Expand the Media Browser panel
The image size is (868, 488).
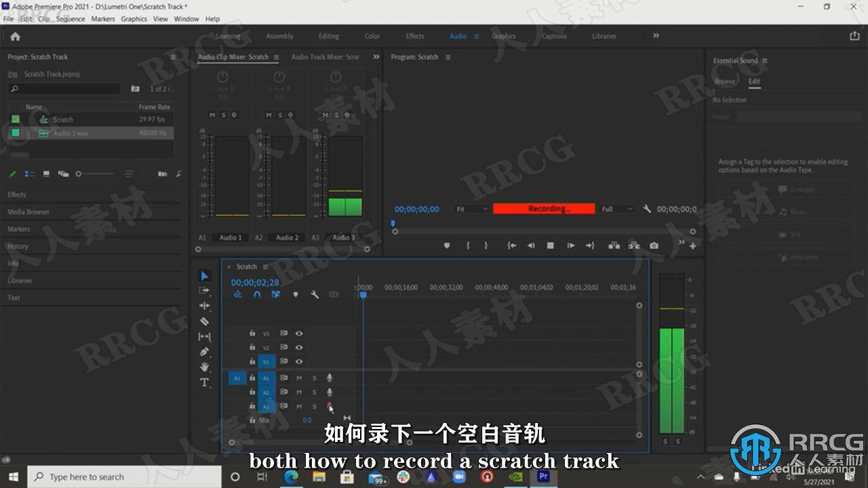pos(28,212)
